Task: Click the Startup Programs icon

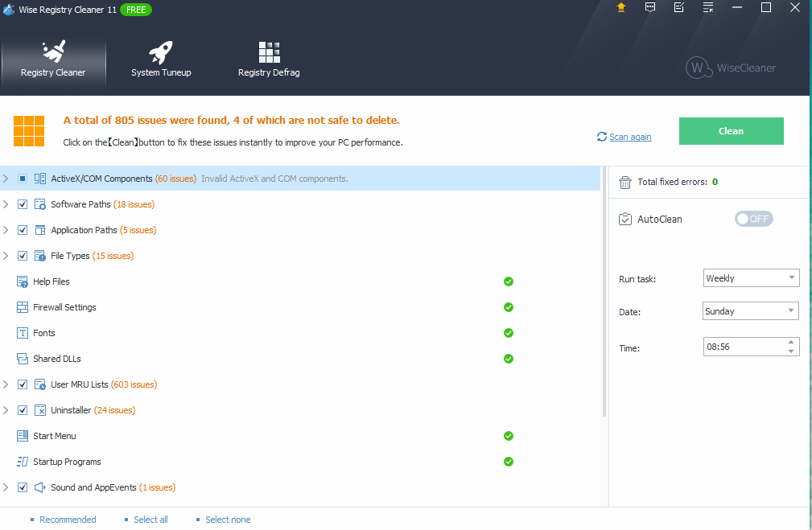Action: click(23, 462)
